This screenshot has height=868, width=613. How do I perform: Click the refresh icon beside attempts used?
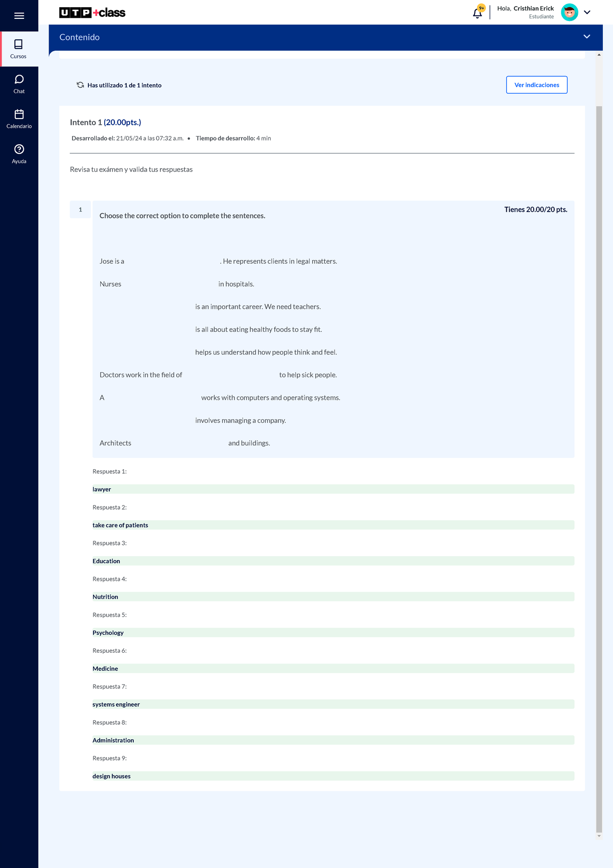click(80, 85)
